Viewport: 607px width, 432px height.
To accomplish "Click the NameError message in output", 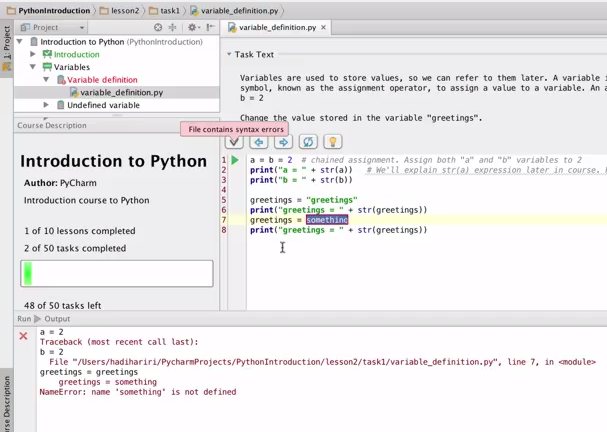I will pyautogui.click(x=138, y=392).
